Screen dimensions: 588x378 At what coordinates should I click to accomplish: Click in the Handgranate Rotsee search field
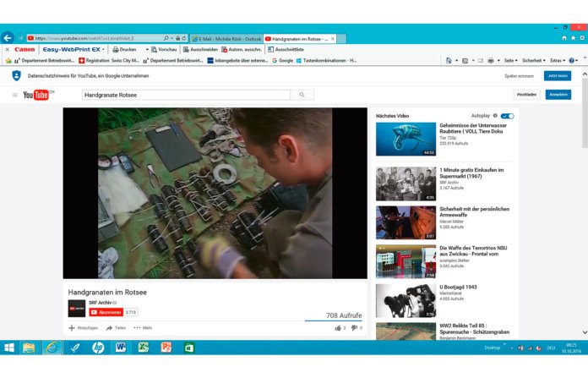click(x=186, y=95)
